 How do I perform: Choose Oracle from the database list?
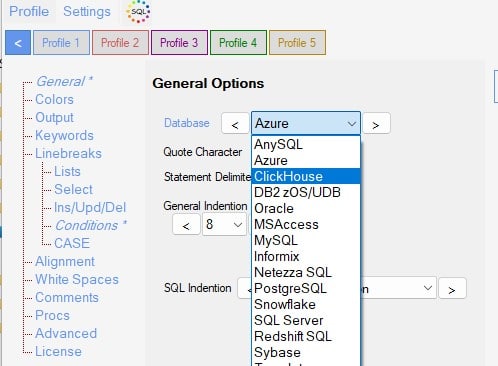tap(306, 208)
